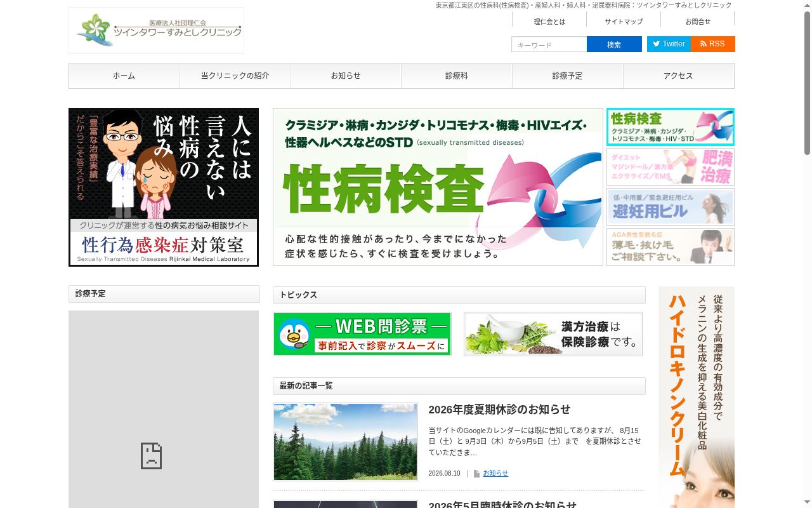Click the 2026.08.10 article date
The image size is (812, 508).
click(x=444, y=474)
